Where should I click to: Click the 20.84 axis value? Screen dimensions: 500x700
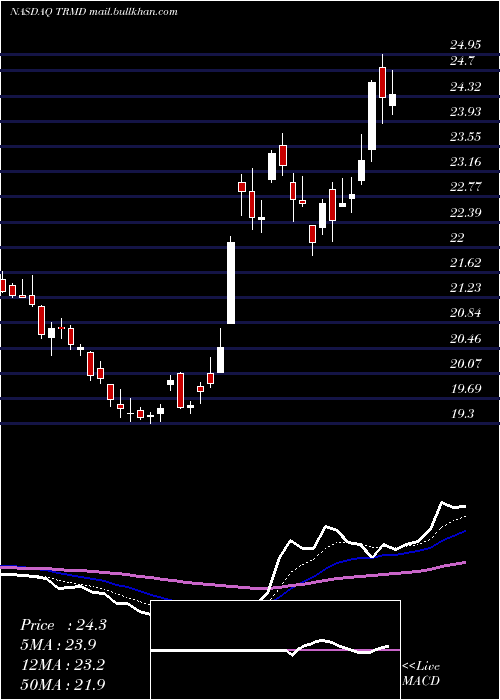point(465,312)
